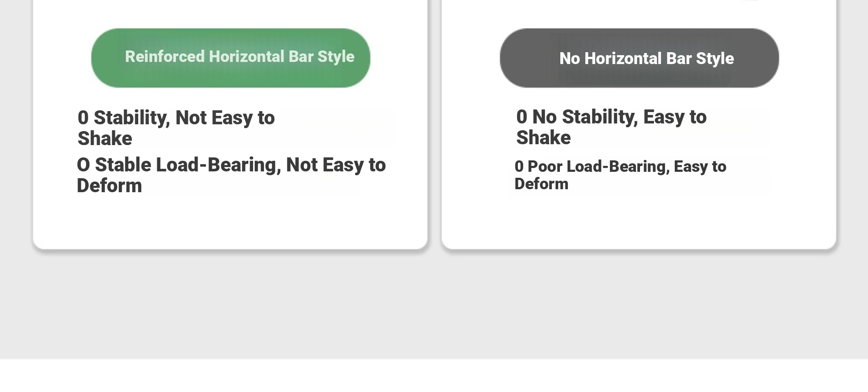Click the word 'Reinforced' in the green pill

(x=165, y=56)
